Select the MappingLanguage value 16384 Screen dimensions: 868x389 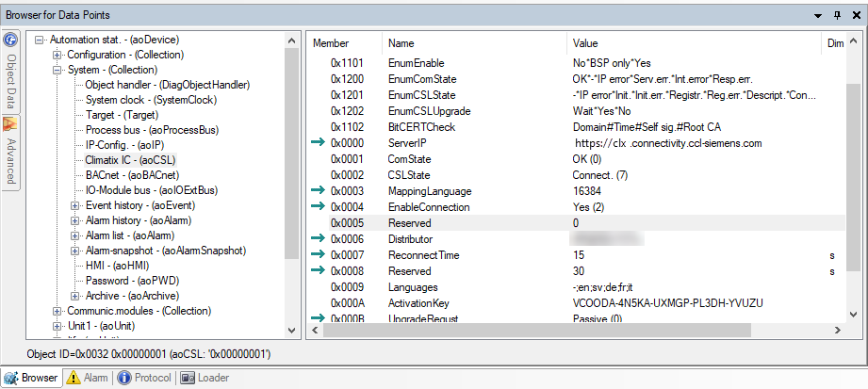[586, 191]
